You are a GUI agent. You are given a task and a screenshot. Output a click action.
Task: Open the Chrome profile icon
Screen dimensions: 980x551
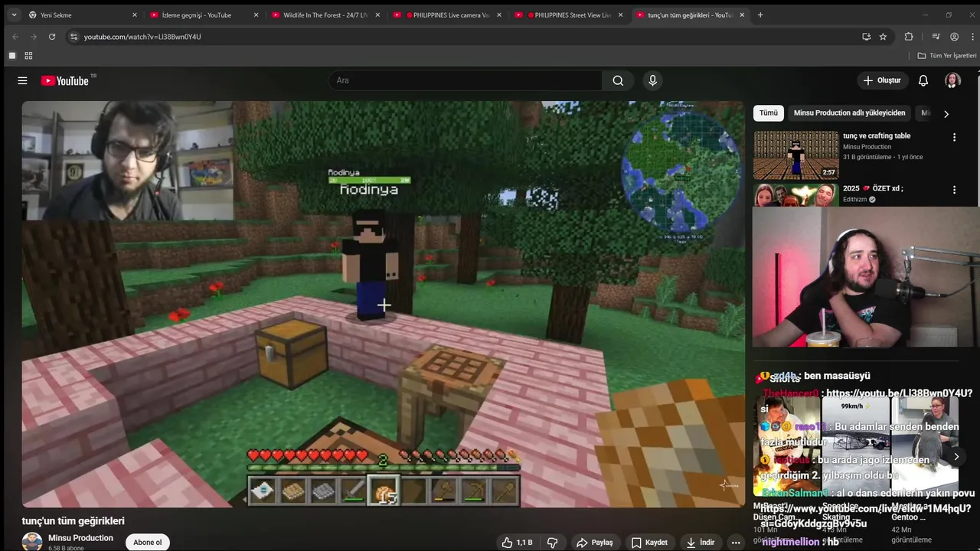[954, 37]
